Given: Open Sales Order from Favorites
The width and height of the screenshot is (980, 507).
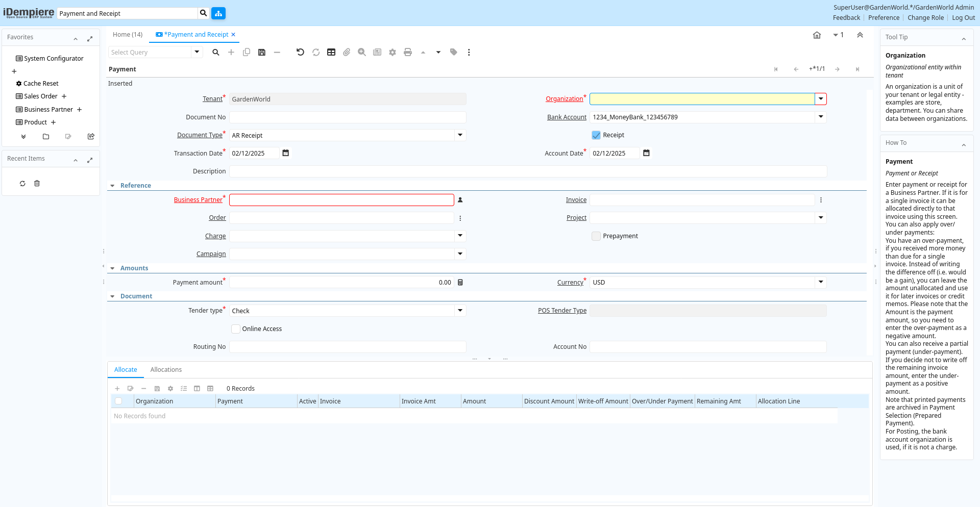Looking at the screenshot, I should tap(41, 96).
